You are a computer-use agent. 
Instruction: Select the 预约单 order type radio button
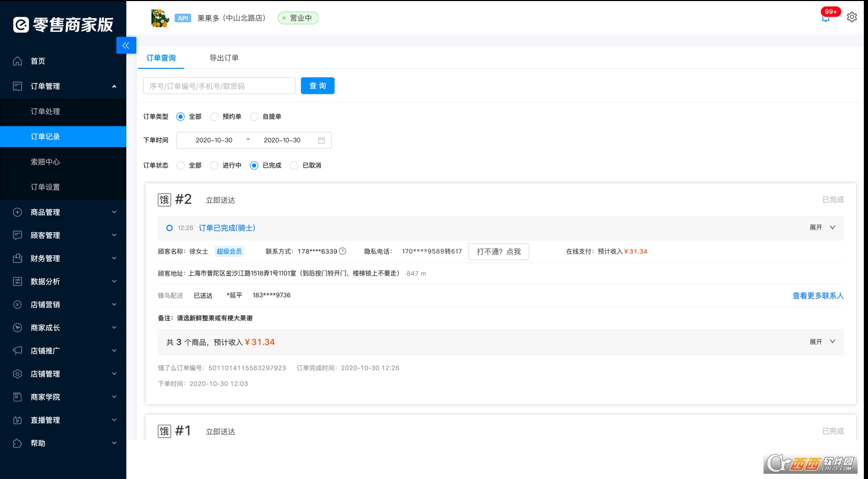(214, 116)
